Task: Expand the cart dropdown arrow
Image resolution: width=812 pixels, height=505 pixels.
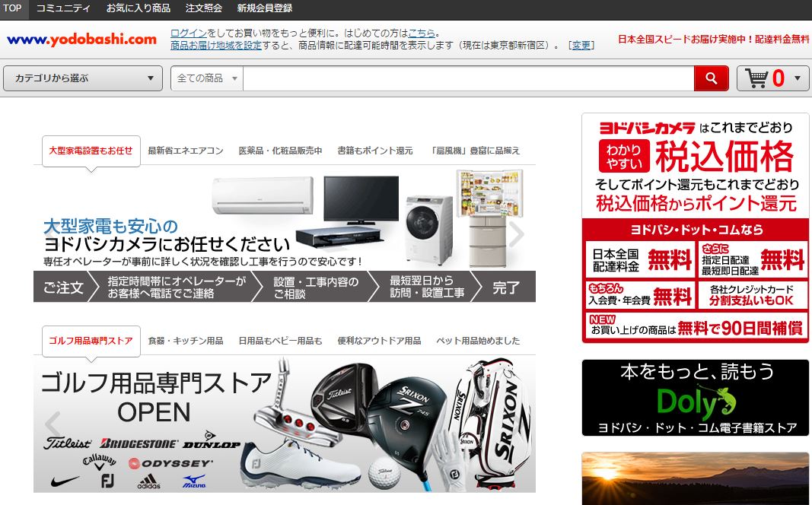Action: [798, 78]
